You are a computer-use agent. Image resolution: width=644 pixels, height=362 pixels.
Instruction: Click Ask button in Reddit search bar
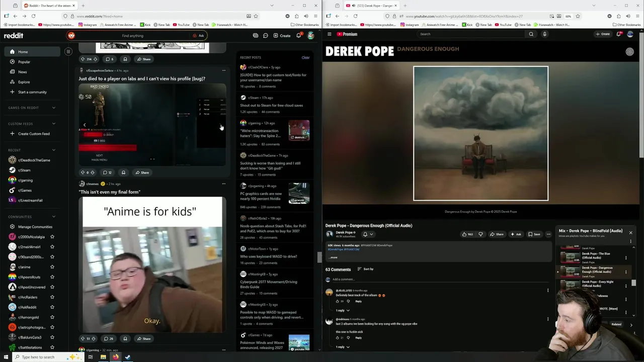(198, 36)
